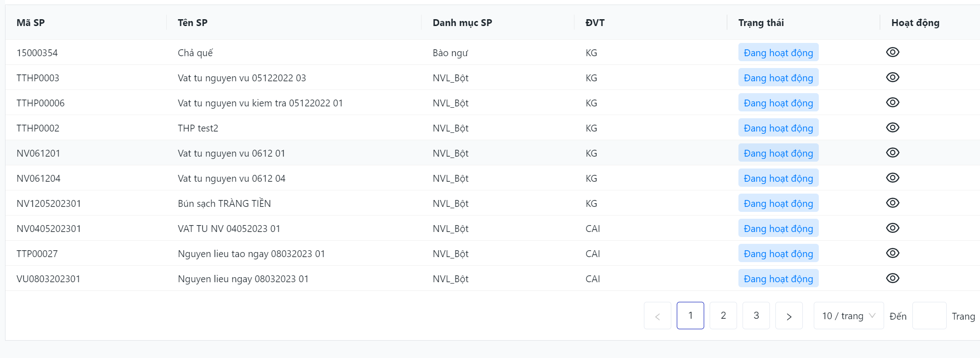Jump to page 3
This screenshot has width=980, height=358.
[x=756, y=316]
